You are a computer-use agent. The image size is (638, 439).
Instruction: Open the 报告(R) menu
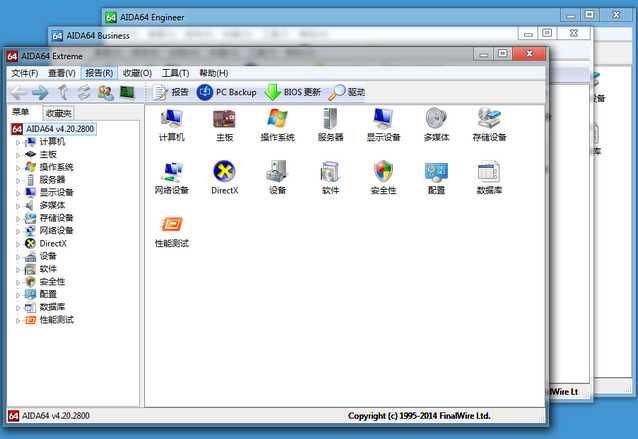pyautogui.click(x=99, y=73)
